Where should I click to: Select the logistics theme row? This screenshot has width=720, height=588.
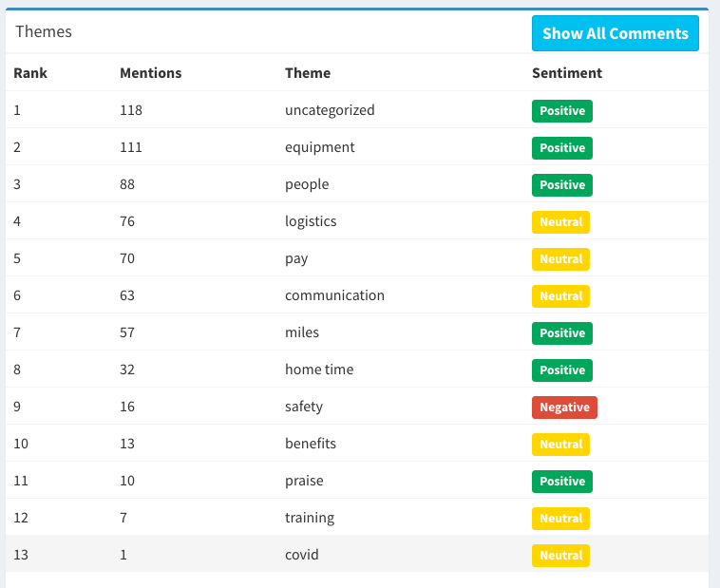coord(357,221)
